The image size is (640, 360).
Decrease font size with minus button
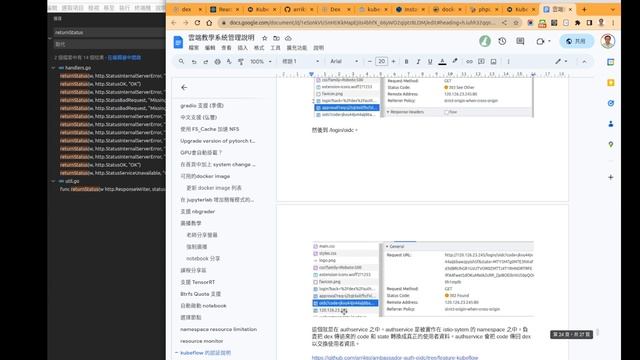click(x=369, y=62)
